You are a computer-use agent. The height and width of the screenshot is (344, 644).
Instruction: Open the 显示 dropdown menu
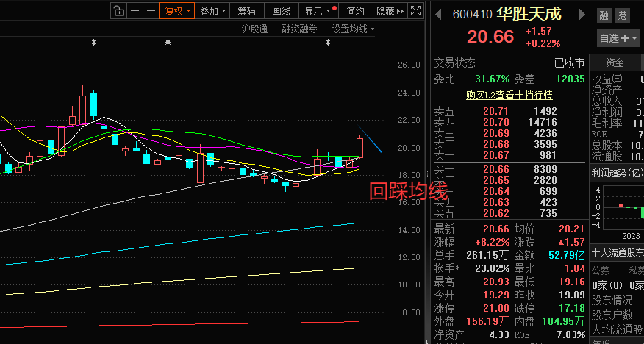pyautogui.click(x=319, y=11)
